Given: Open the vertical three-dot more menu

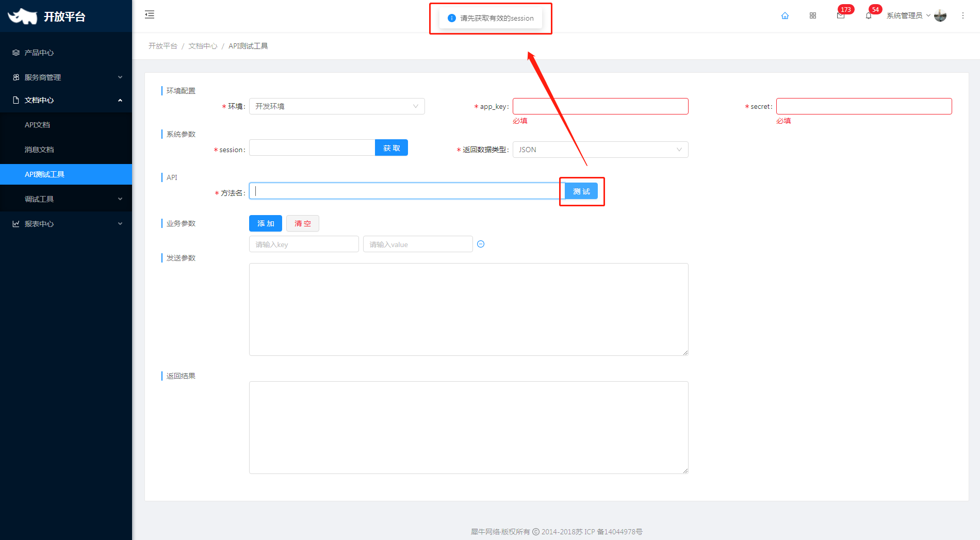Looking at the screenshot, I should point(963,15).
